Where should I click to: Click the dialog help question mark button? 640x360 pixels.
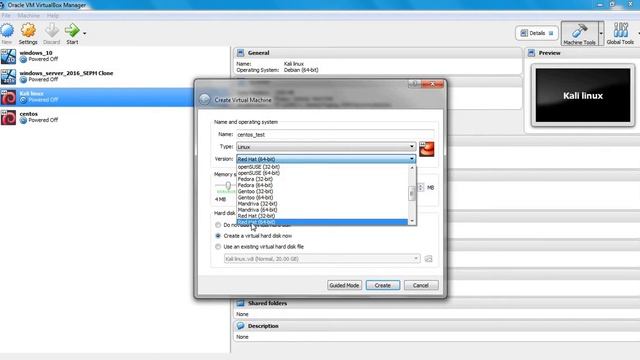click(x=414, y=84)
